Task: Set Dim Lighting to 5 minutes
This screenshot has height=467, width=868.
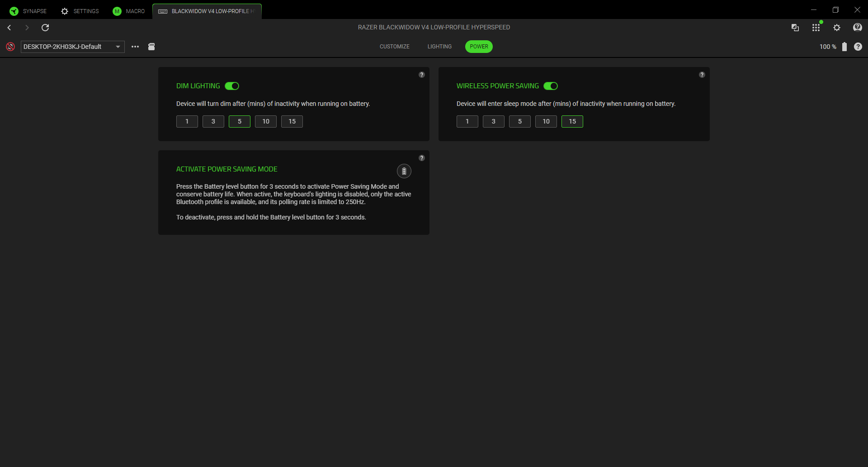Action: click(240, 121)
